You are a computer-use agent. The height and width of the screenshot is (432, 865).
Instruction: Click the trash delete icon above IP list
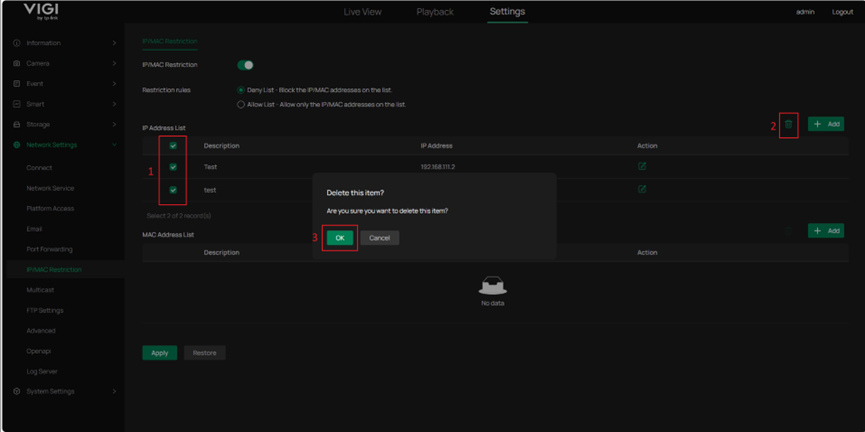click(x=788, y=124)
